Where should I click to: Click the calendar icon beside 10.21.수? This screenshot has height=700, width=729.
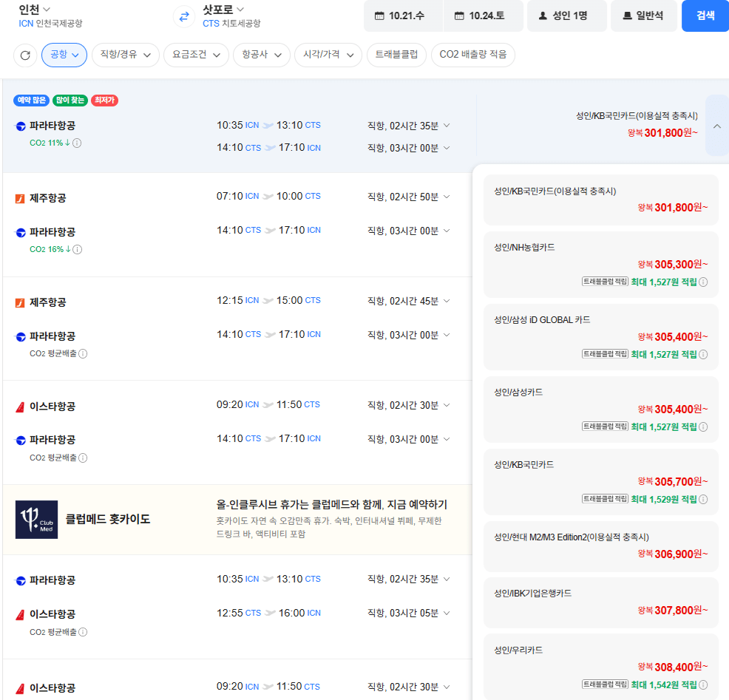(x=379, y=16)
